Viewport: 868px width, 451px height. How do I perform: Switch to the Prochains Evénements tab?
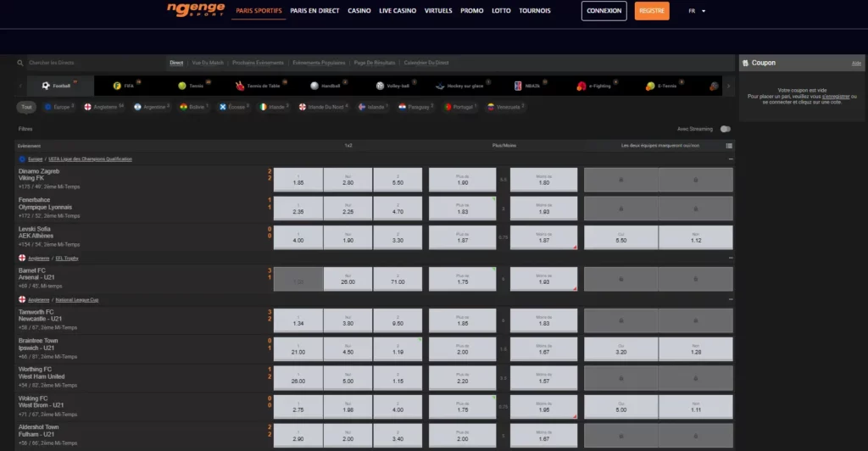click(x=258, y=63)
